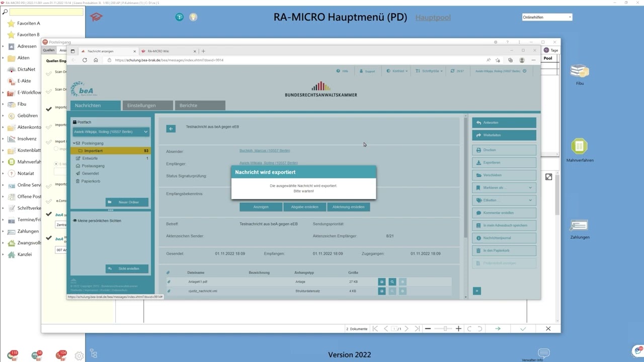Click the Abgabe erstellen button
The image size is (644, 362).
304,207
